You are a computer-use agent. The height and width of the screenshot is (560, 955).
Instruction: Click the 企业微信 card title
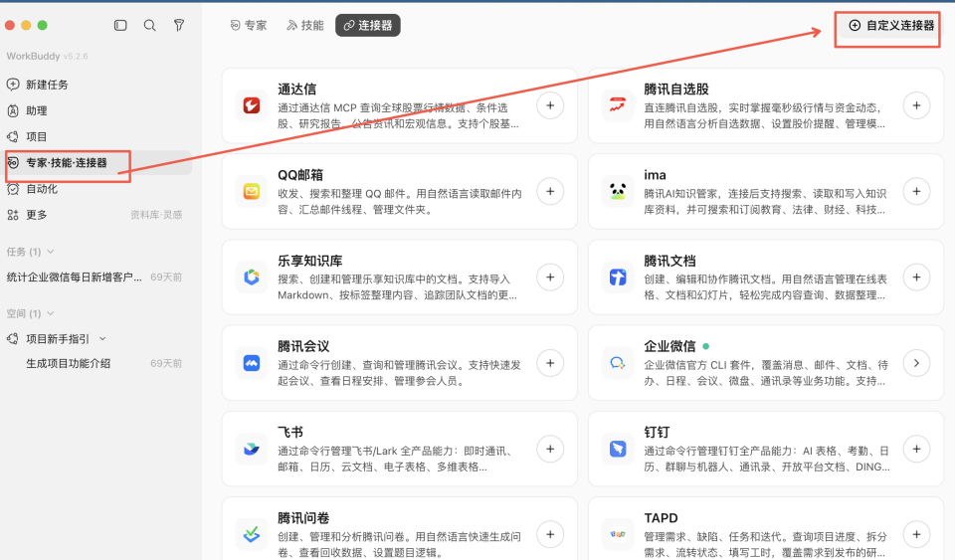click(669, 346)
